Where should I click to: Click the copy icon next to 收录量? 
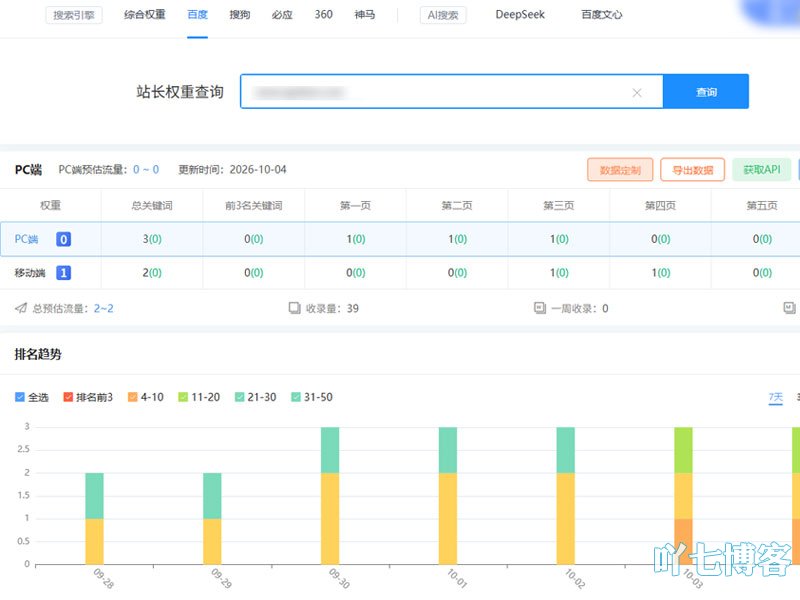[x=294, y=308]
